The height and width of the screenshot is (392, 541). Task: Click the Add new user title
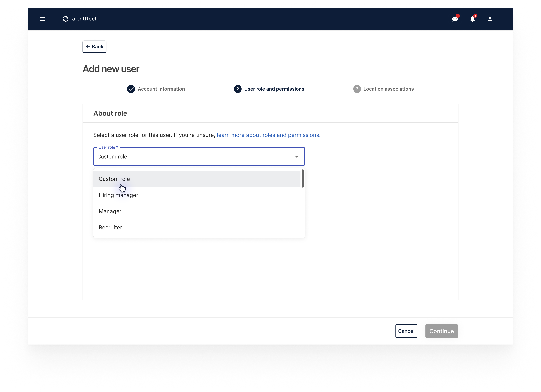(x=111, y=69)
